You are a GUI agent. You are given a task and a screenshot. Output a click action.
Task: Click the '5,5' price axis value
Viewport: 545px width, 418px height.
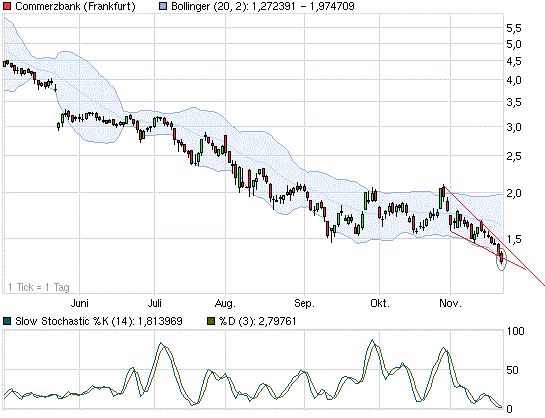(514, 28)
